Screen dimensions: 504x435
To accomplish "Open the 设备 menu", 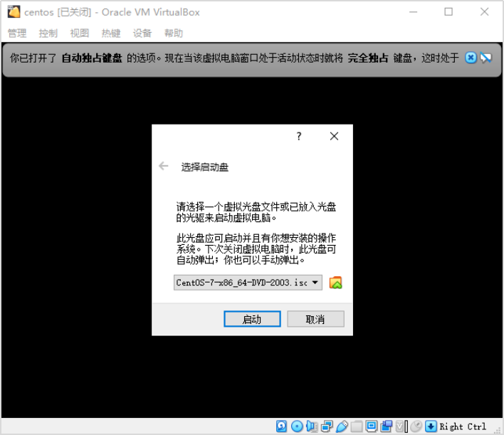I will coord(142,33).
